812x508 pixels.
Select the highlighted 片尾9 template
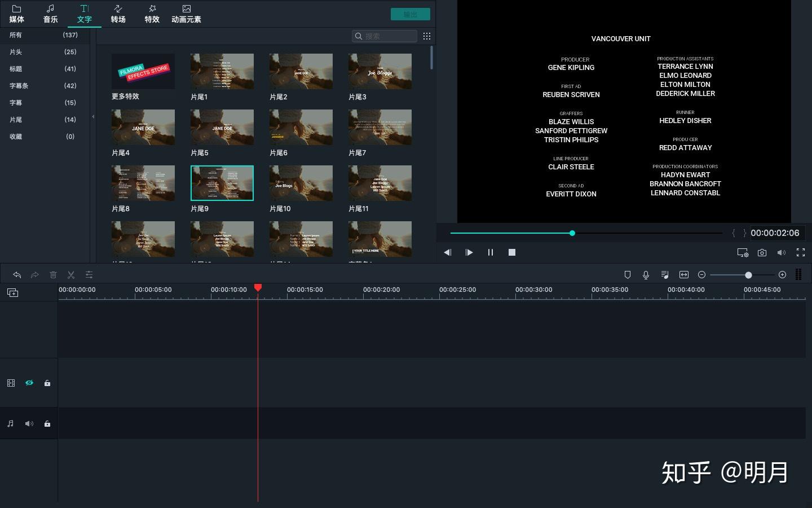pos(222,183)
